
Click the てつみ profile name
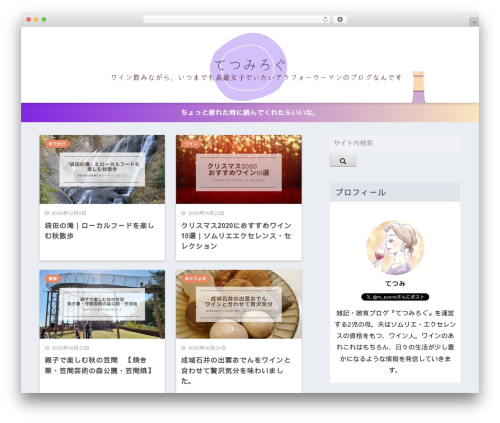395,284
